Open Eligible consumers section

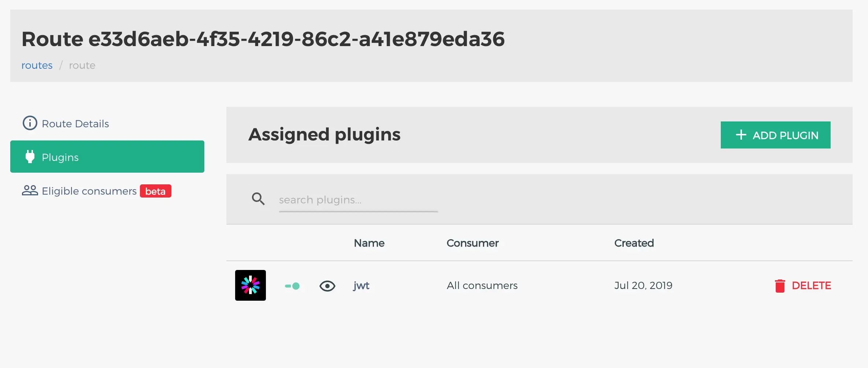[x=89, y=191]
